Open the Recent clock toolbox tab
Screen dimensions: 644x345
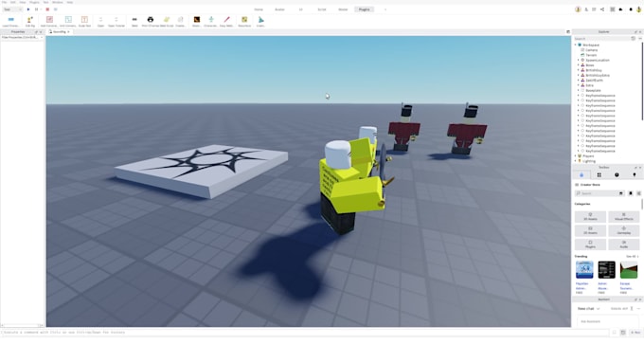pyautogui.click(x=617, y=175)
